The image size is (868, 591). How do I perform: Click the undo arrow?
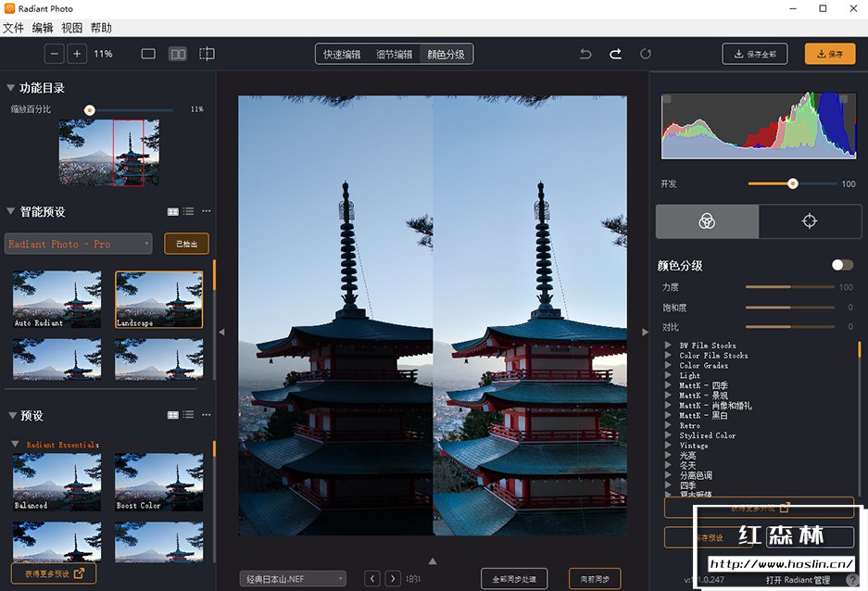pyautogui.click(x=585, y=54)
